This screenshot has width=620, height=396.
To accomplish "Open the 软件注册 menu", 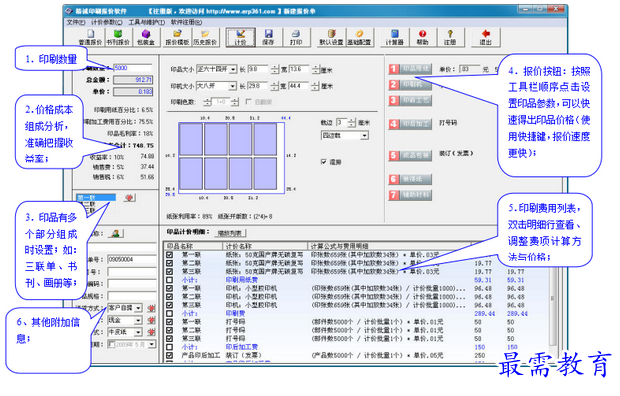I will [186, 22].
